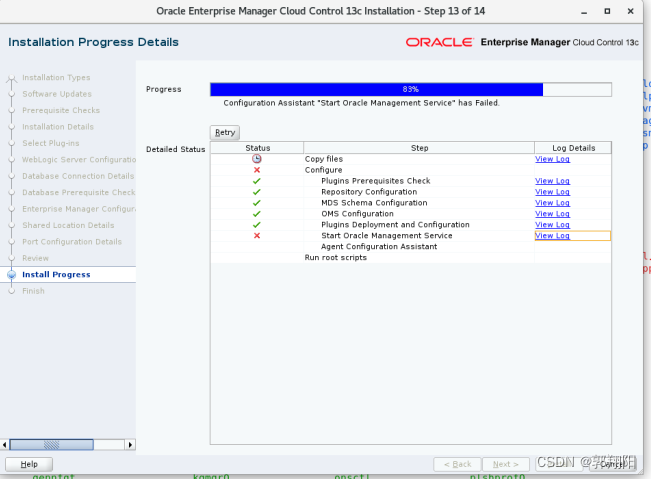Screen dimensions: 651x479
Task: Click the 83% installation progress bar
Action: coord(411,89)
